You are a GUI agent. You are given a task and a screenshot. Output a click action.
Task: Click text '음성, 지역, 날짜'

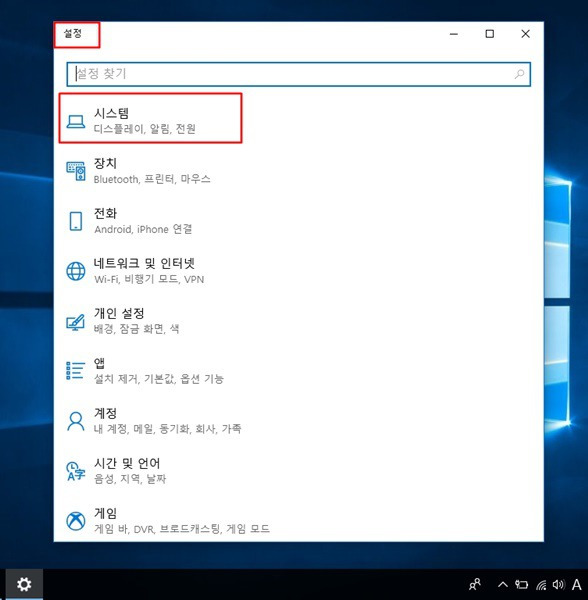tap(130, 479)
